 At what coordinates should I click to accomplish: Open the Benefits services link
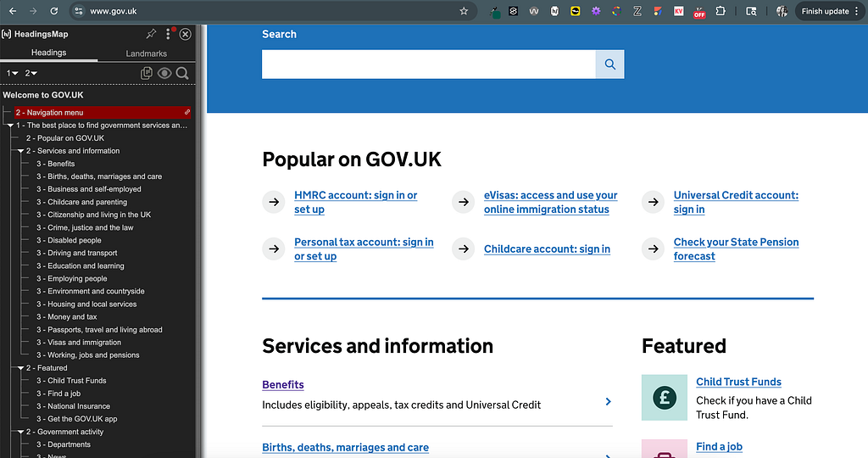283,384
